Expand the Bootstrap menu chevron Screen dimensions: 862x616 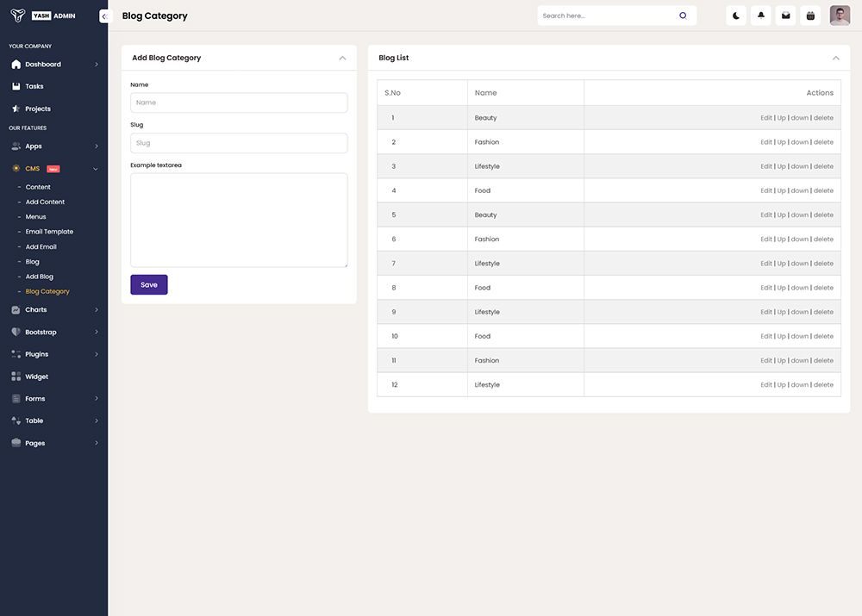[97, 332]
